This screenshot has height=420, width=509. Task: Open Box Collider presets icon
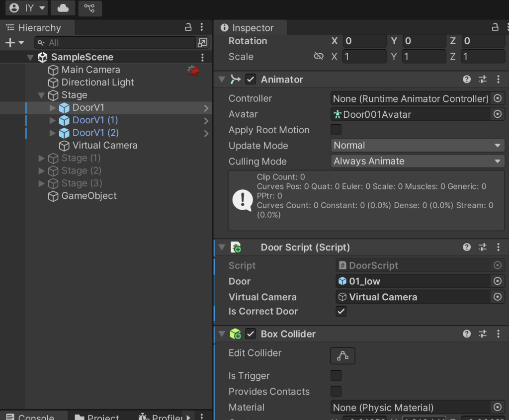click(x=483, y=334)
